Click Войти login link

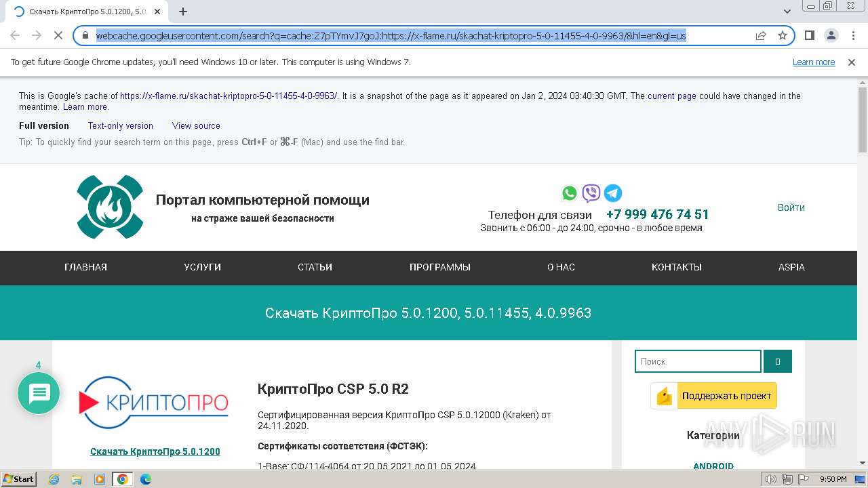coord(791,207)
